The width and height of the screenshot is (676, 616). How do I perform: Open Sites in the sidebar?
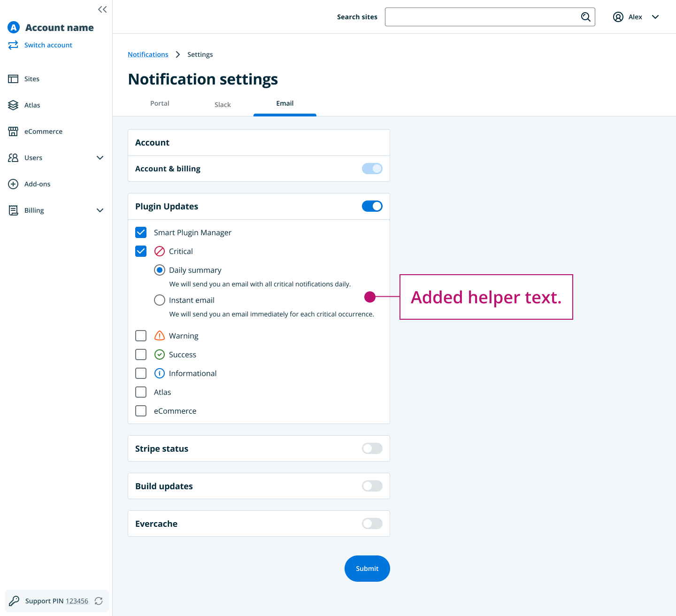click(x=32, y=79)
